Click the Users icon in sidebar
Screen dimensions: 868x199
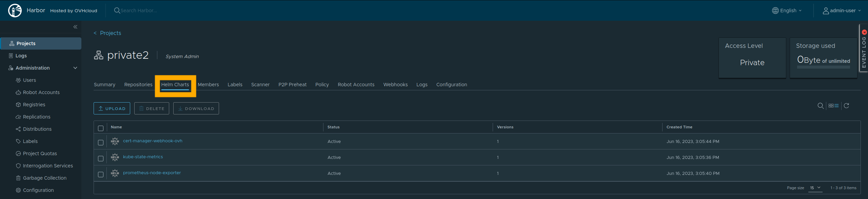tap(18, 80)
